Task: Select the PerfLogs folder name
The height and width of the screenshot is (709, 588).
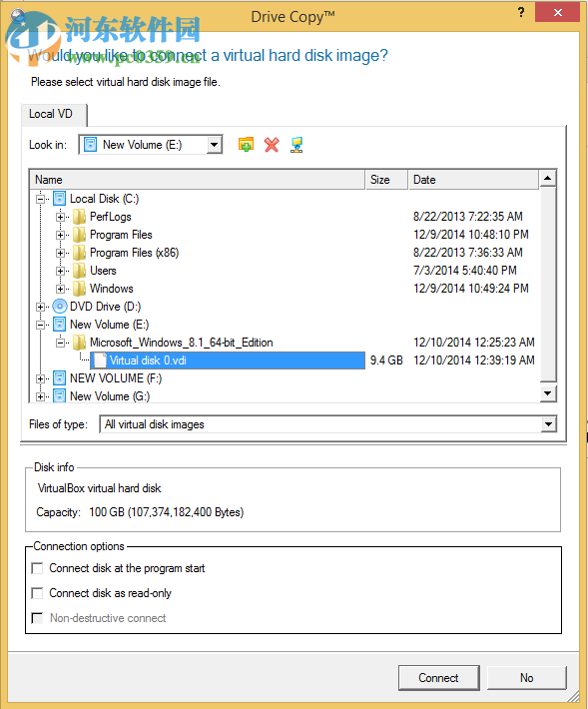Action: pos(110,217)
